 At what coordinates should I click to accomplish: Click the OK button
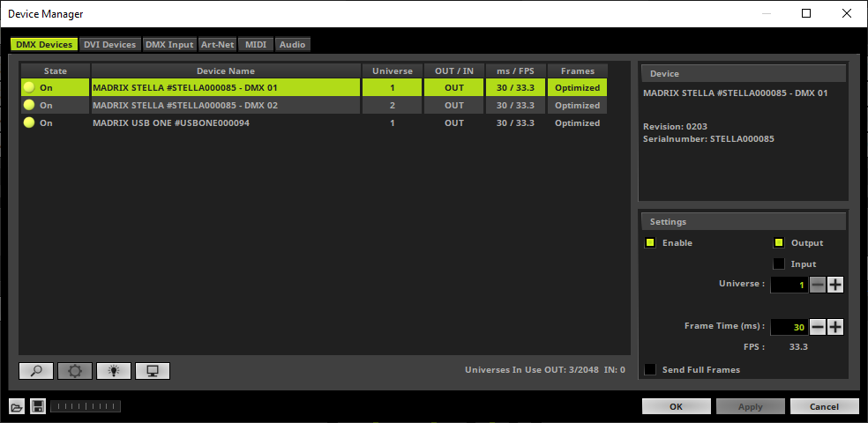(x=676, y=406)
